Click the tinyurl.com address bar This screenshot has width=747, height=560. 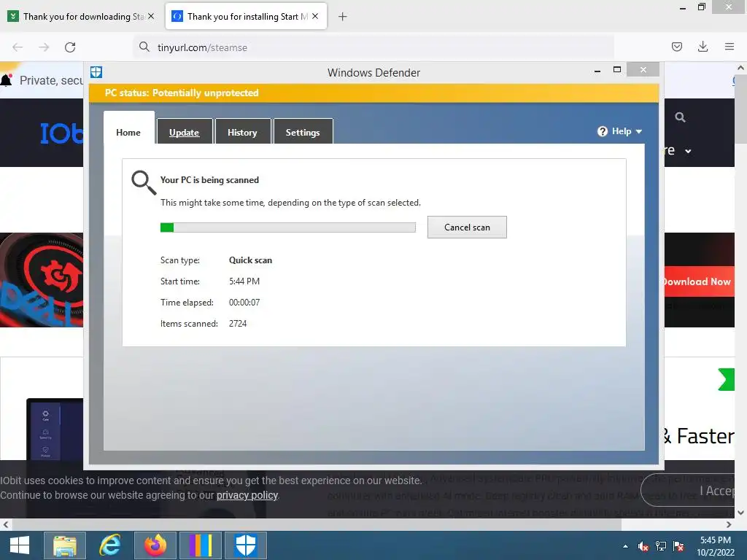click(373, 47)
